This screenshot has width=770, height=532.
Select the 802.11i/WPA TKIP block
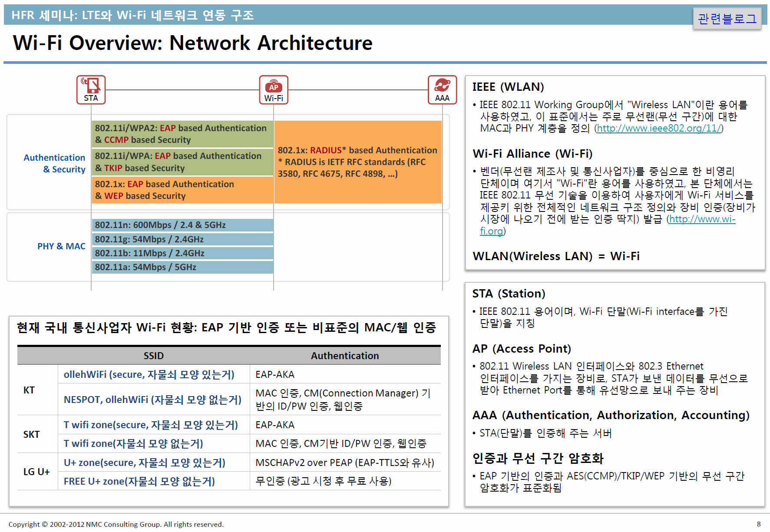[x=182, y=162]
